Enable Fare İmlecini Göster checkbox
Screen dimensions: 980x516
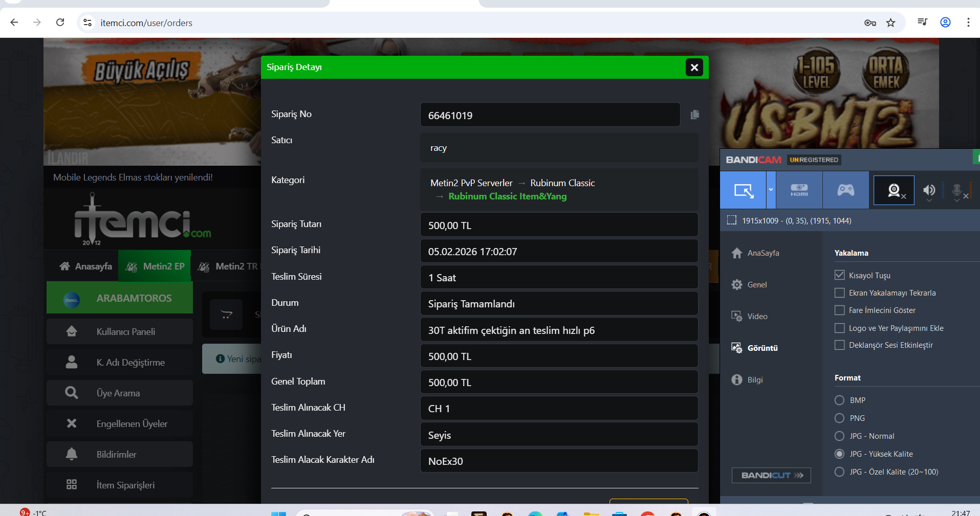tap(839, 310)
